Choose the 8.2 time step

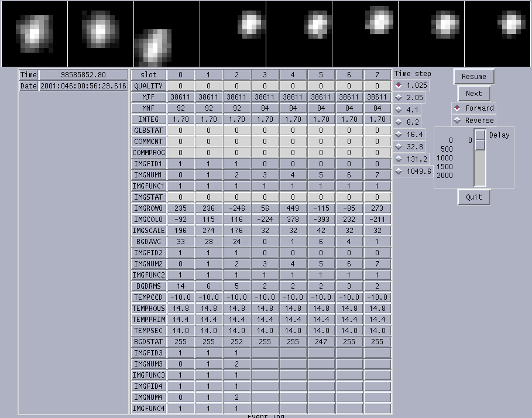[407, 122]
